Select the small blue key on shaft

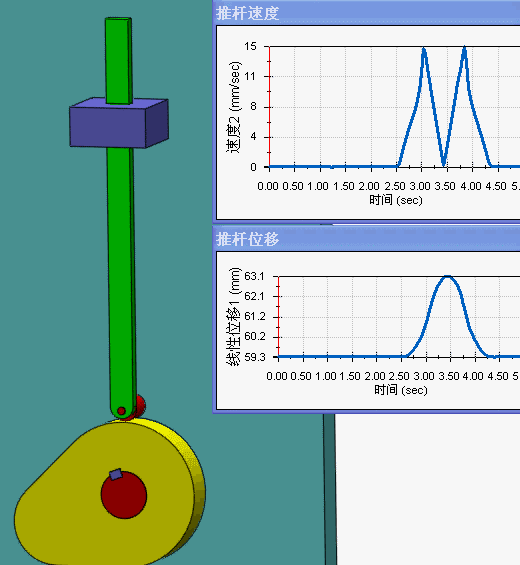click(x=116, y=474)
